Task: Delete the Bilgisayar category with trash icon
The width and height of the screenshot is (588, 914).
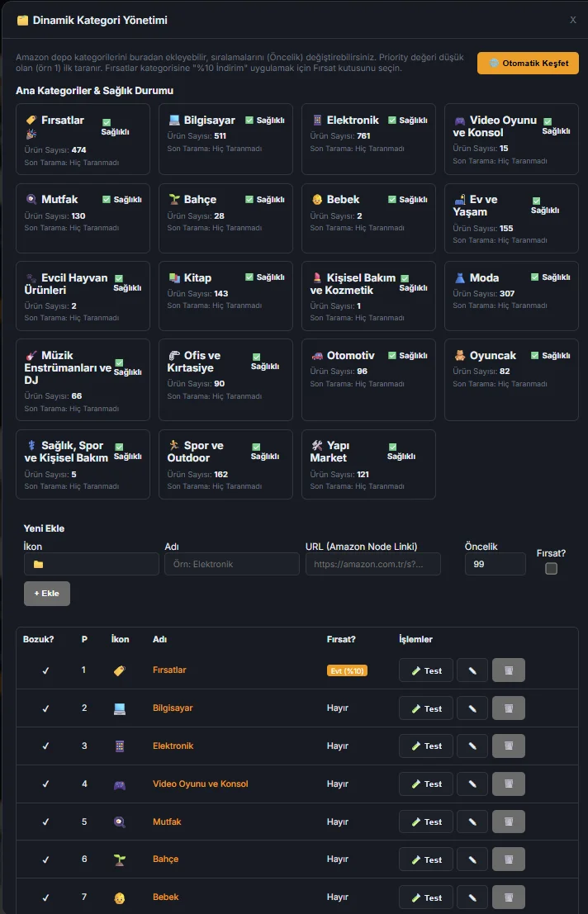Action: pyautogui.click(x=508, y=708)
